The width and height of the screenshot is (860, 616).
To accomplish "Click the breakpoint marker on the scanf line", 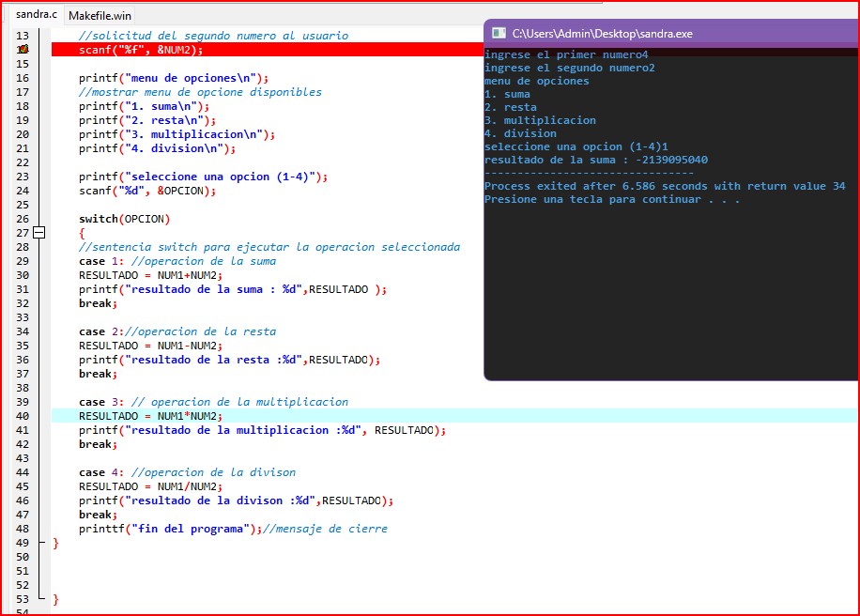I will (x=23, y=50).
